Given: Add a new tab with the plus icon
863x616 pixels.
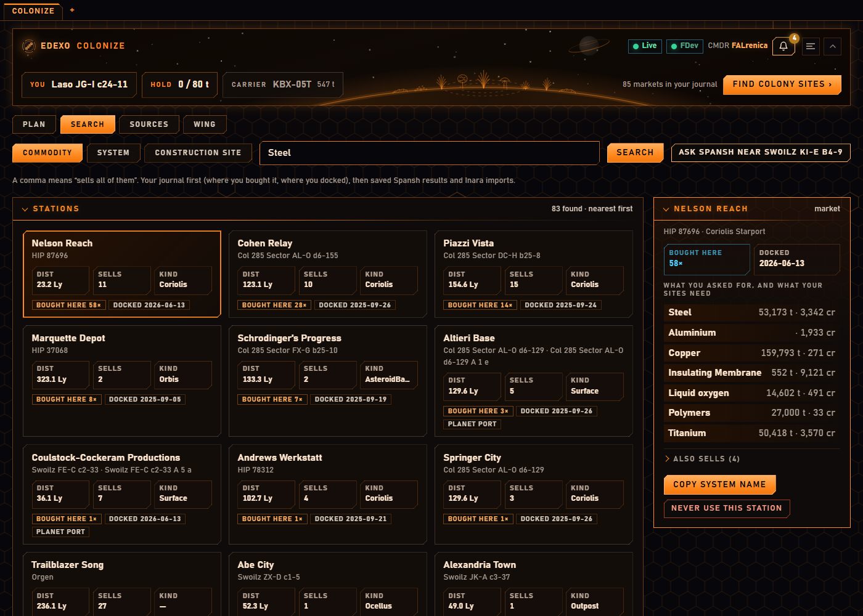Looking at the screenshot, I should [x=72, y=10].
